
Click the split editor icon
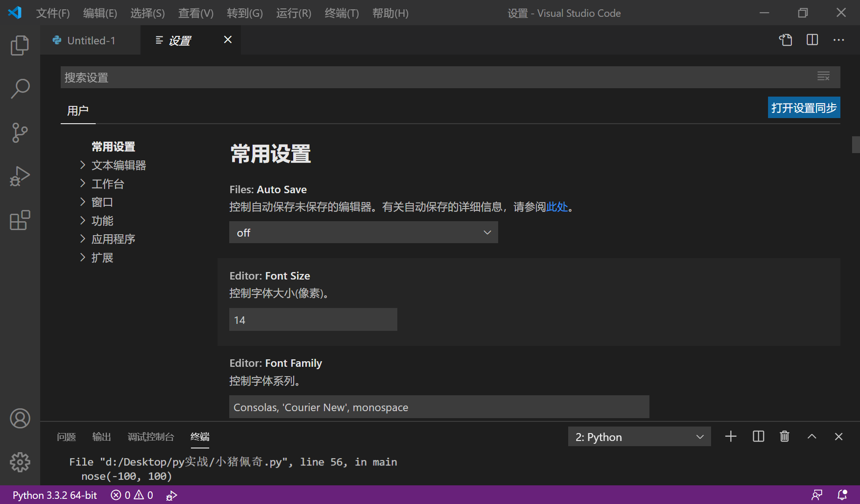(812, 40)
